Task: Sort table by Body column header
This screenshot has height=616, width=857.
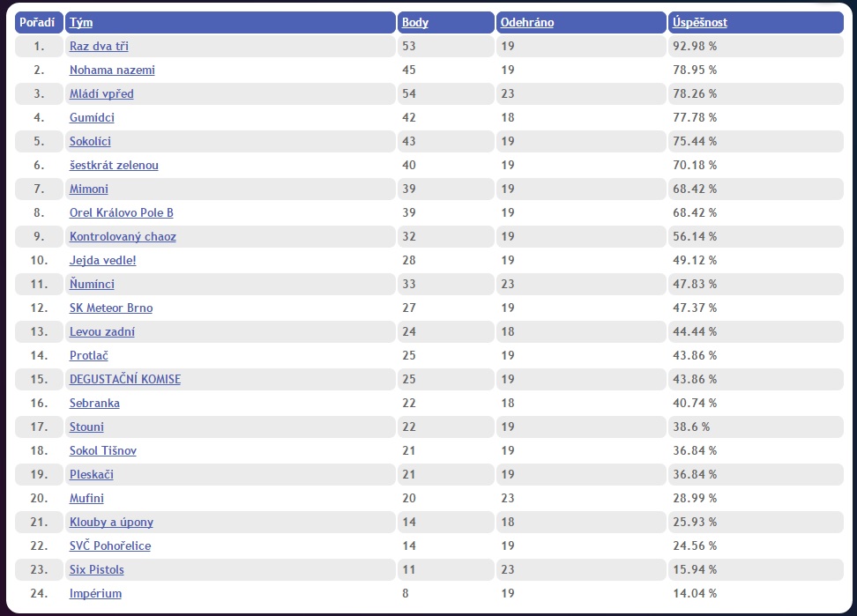Action: pos(415,22)
